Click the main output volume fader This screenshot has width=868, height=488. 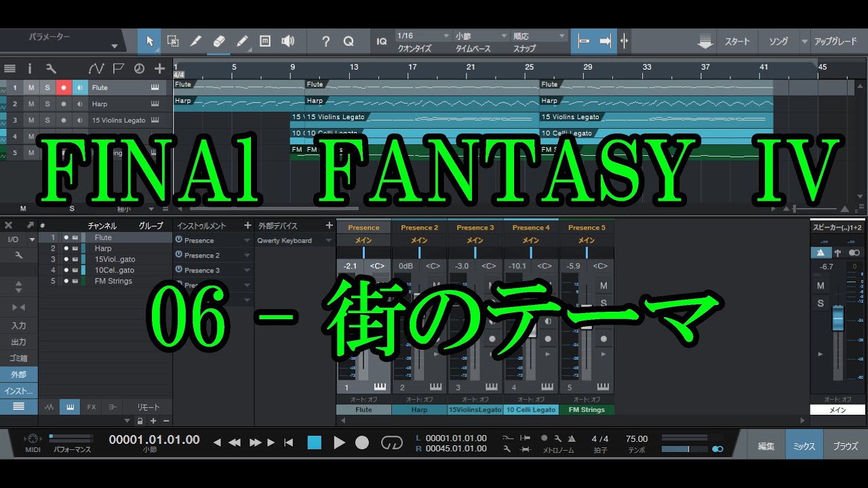click(x=838, y=318)
